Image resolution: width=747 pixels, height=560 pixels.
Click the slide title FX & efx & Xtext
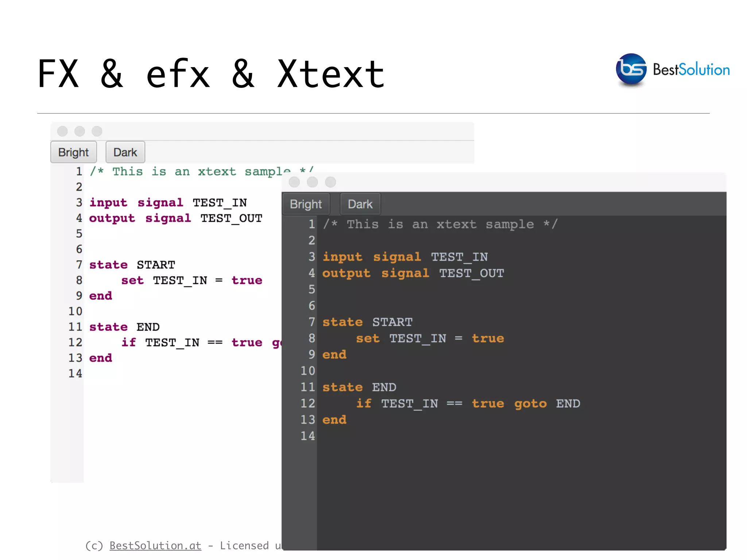[211, 74]
